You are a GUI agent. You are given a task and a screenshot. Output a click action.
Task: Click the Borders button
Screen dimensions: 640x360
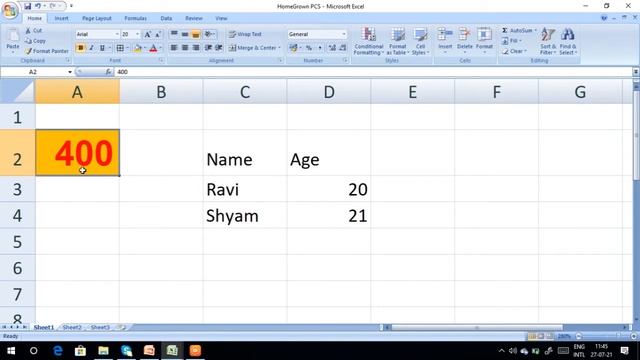click(x=120, y=48)
